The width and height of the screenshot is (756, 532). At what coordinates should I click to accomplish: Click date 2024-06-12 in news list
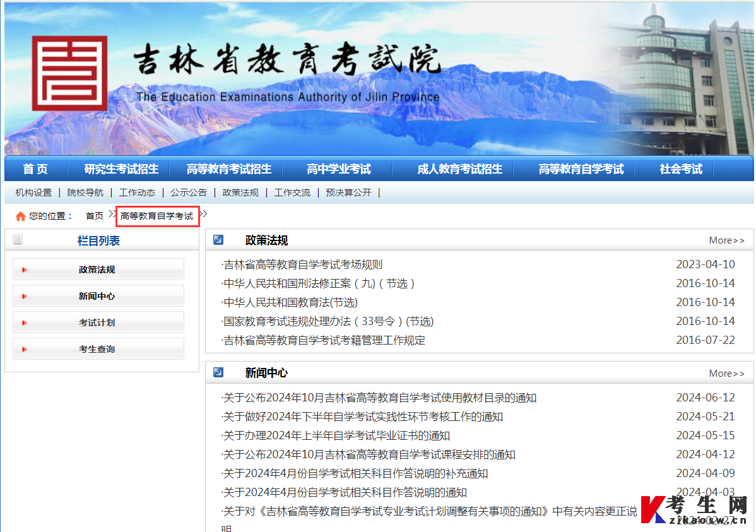pos(706,398)
